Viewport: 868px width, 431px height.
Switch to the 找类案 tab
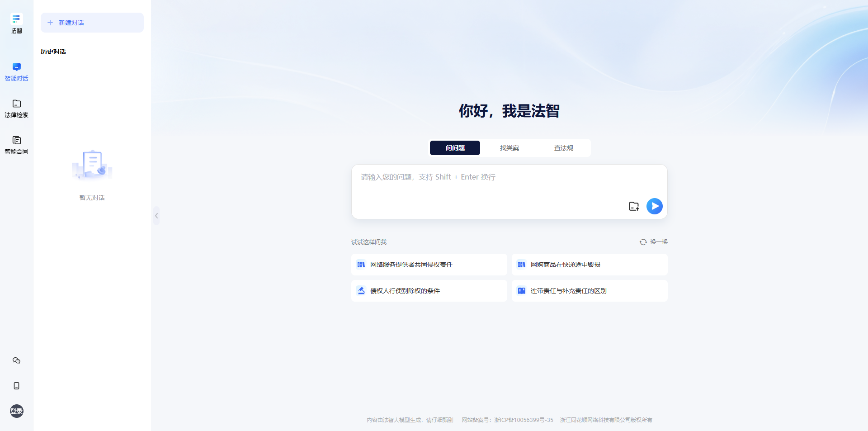509,148
